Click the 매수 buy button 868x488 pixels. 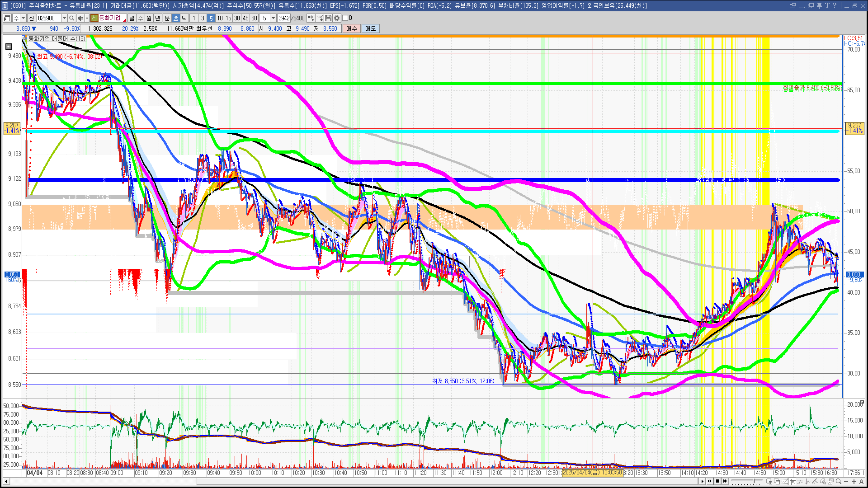[x=351, y=28]
